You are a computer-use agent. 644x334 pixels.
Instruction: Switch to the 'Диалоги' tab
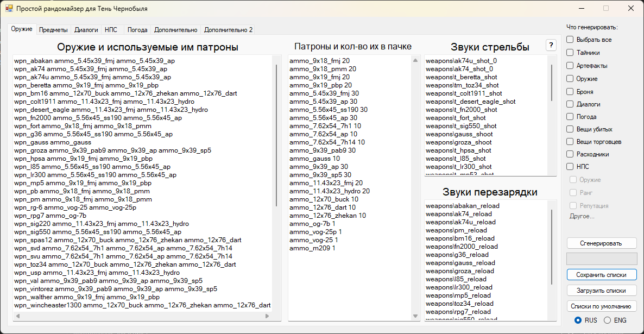pyautogui.click(x=86, y=30)
